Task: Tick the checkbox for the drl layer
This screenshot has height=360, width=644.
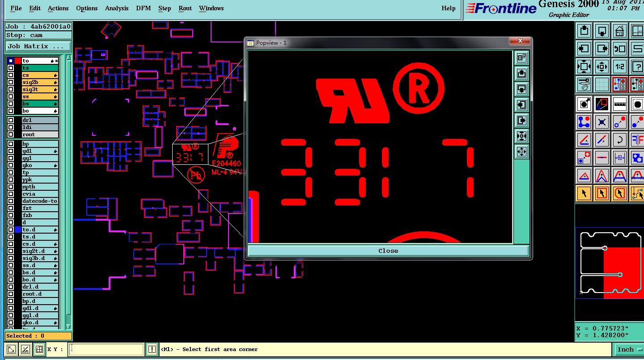Action: pos(11,120)
